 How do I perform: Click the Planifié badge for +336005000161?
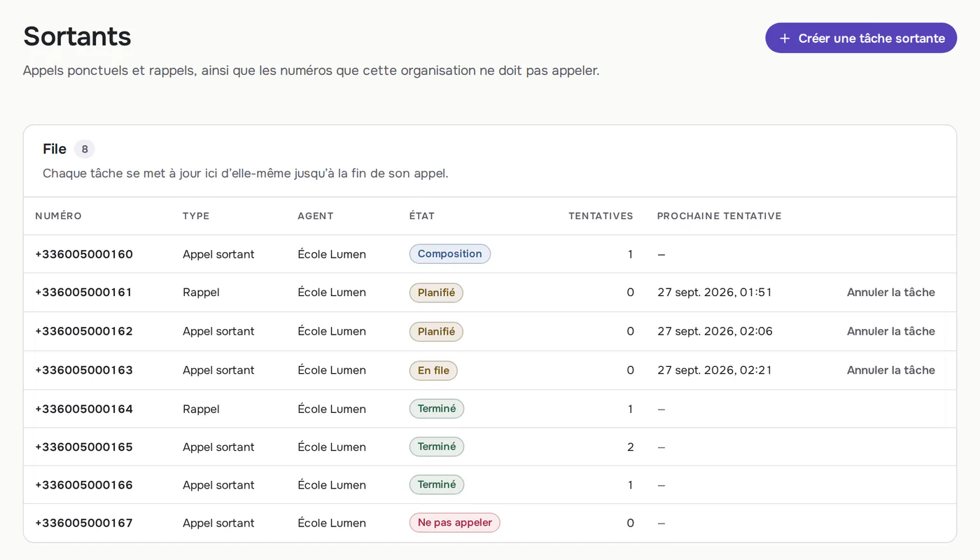click(436, 293)
